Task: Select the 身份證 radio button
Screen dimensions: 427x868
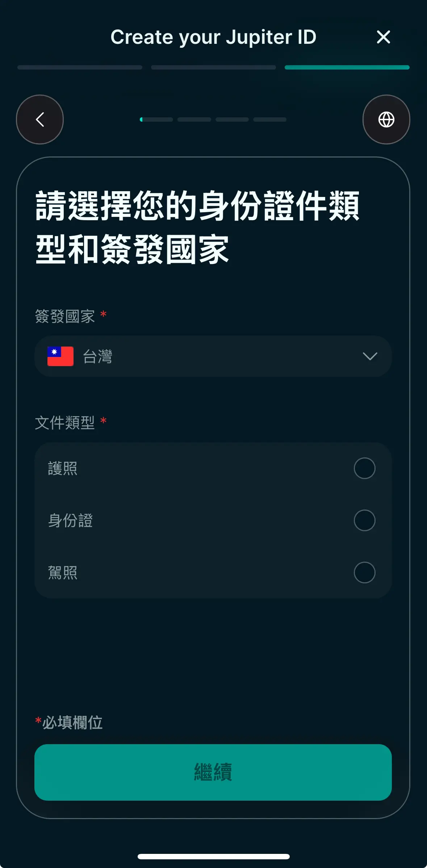Action: (364, 520)
